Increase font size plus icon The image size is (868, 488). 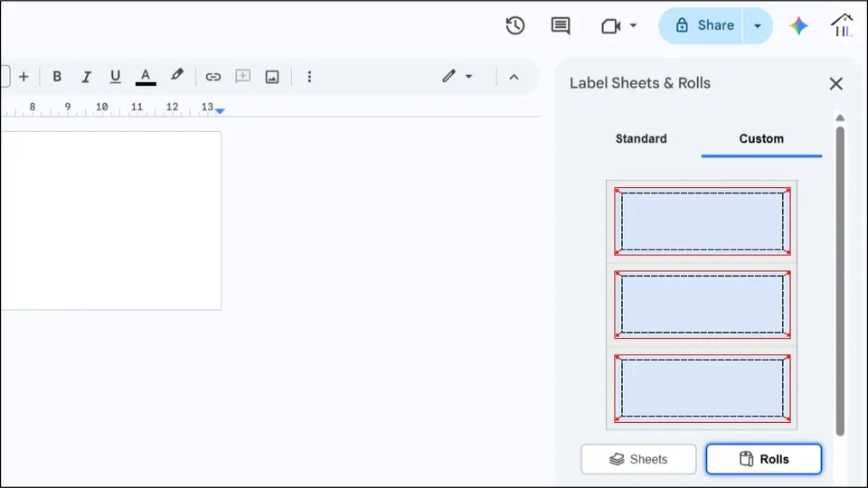pos(24,76)
